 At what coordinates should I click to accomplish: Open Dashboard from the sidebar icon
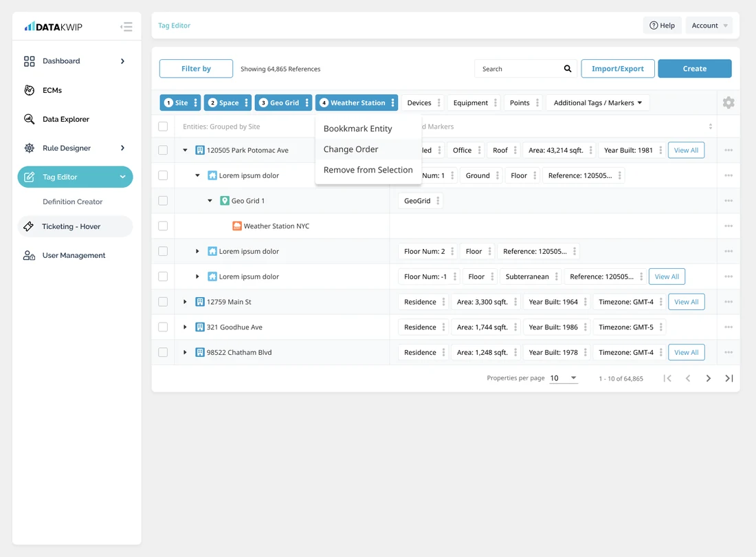click(x=30, y=61)
